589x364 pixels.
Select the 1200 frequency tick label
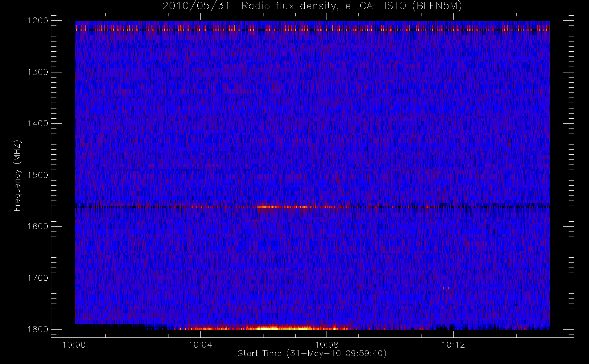(x=38, y=21)
